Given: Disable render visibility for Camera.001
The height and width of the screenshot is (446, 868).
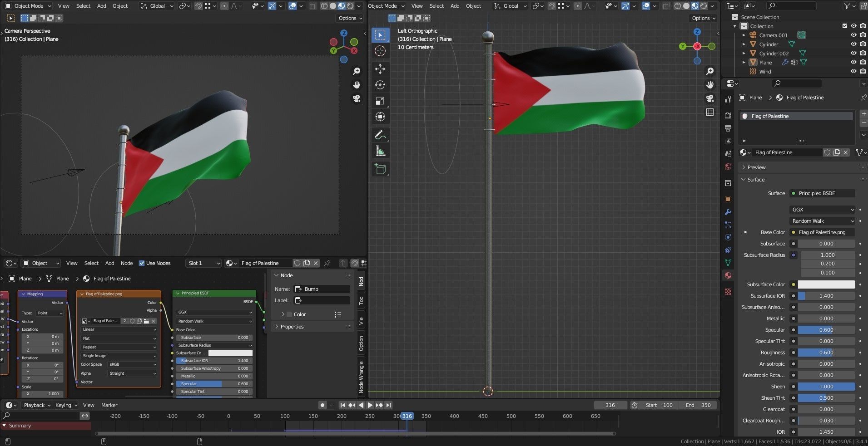Looking at the screenshot, I should pyautogui.click(x=862, y=35).
